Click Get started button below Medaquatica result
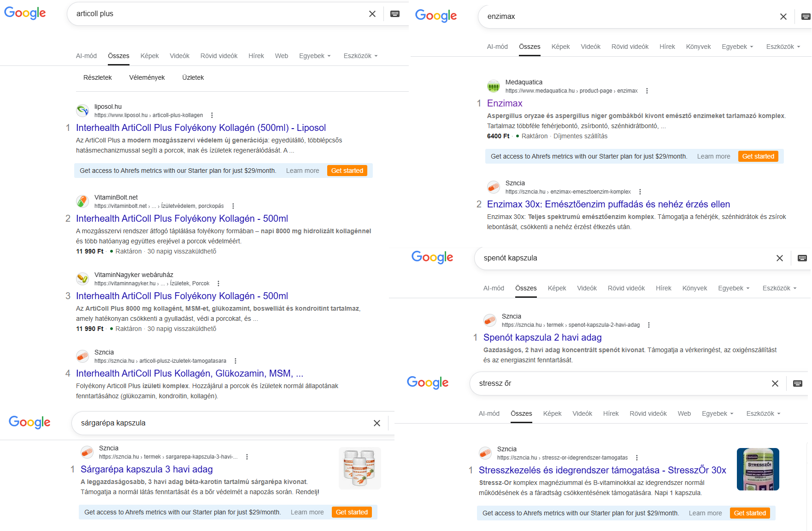 click(x=758, y=156)
